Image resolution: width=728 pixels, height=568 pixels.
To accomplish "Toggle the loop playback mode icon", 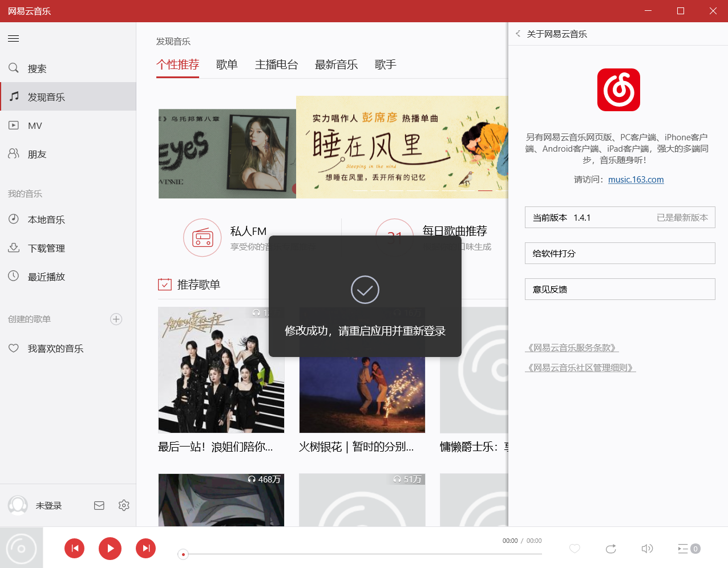I will tap(611, 549).
